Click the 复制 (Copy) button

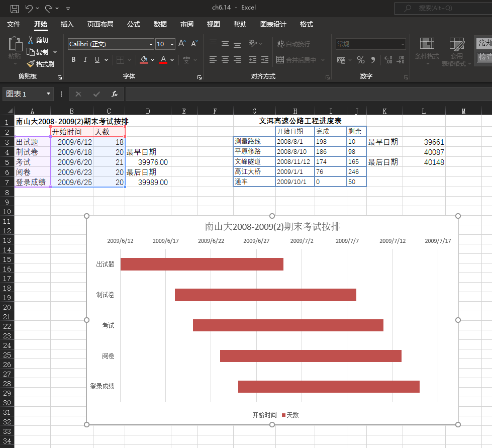[38, 52]
